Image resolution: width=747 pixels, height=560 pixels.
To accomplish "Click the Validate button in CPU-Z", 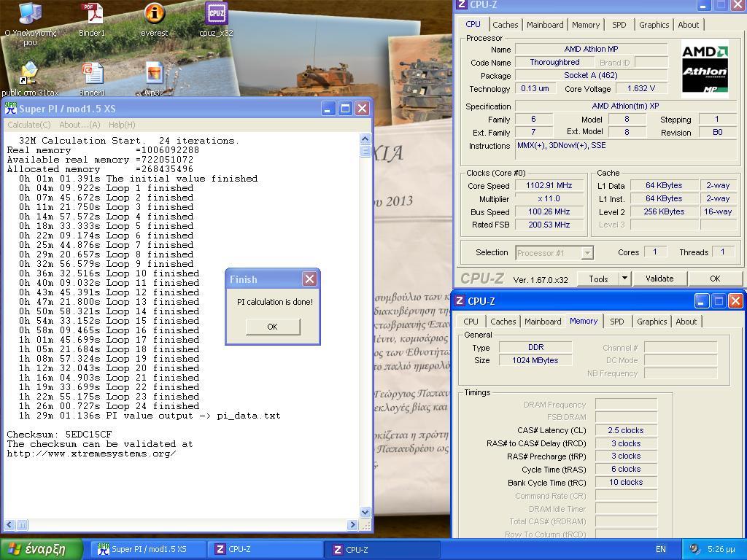I will pos(659,279).
